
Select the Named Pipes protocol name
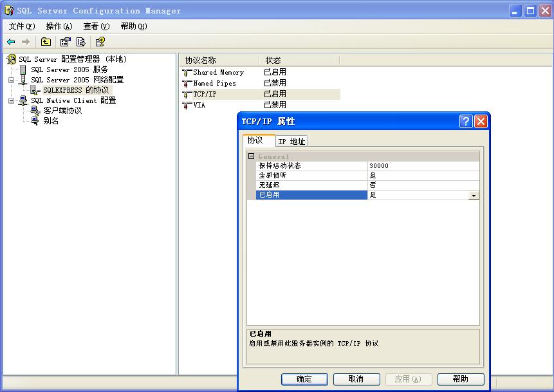point(214,84)
